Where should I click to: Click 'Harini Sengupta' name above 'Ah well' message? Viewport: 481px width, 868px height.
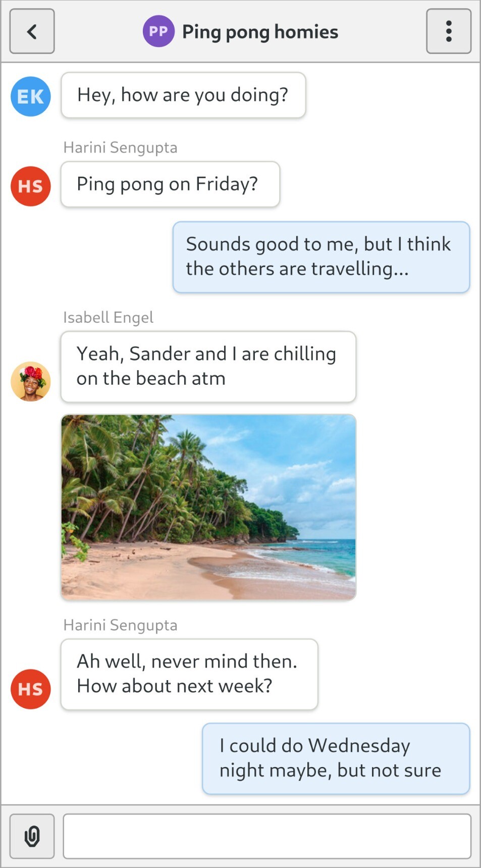point(120,626)
